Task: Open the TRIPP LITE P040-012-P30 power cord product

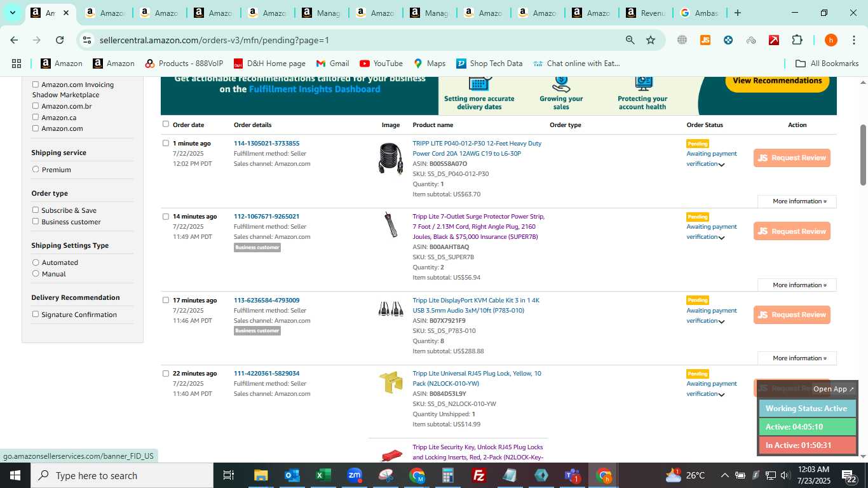Action: pyautogui.click(x=477, y=149)
